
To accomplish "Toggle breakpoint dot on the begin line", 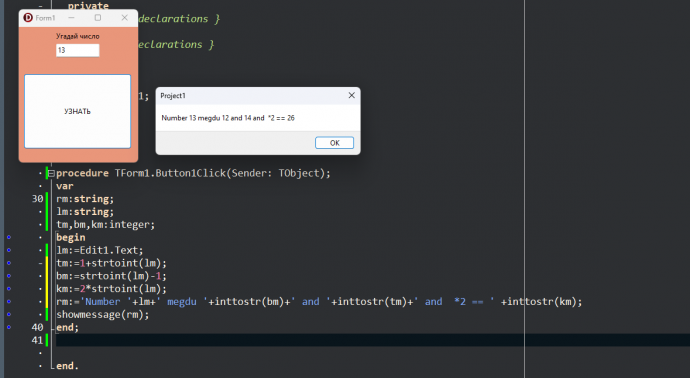I will pyautogui.click(x=9, y=237).
